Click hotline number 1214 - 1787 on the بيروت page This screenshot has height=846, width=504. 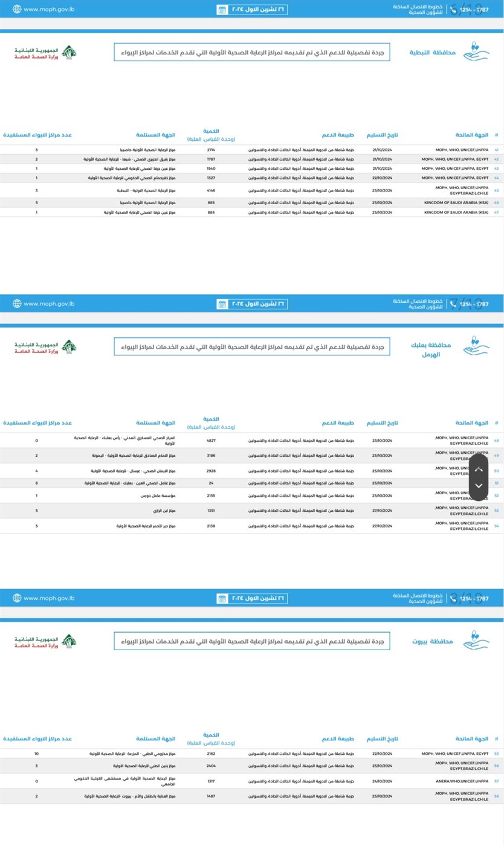474,598
